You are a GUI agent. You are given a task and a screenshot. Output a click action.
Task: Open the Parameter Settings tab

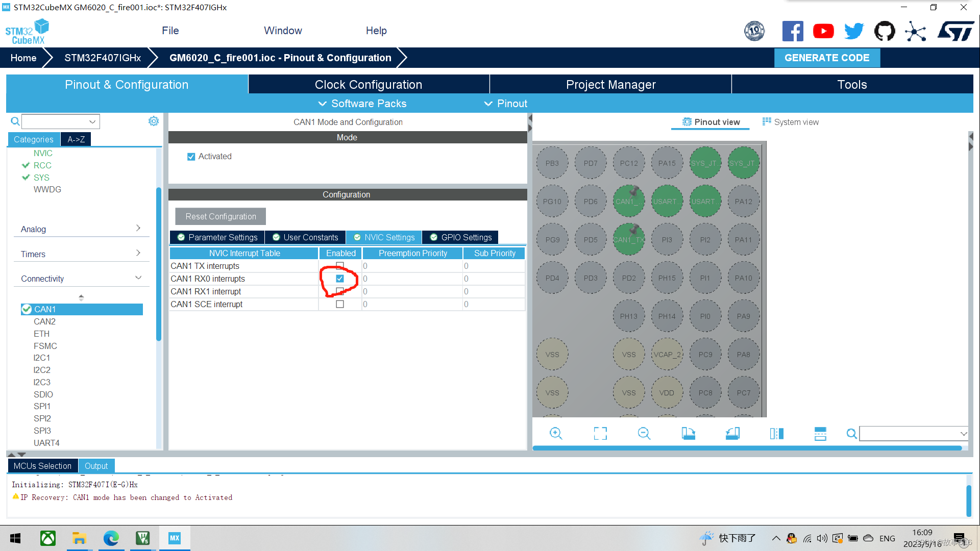217,237
